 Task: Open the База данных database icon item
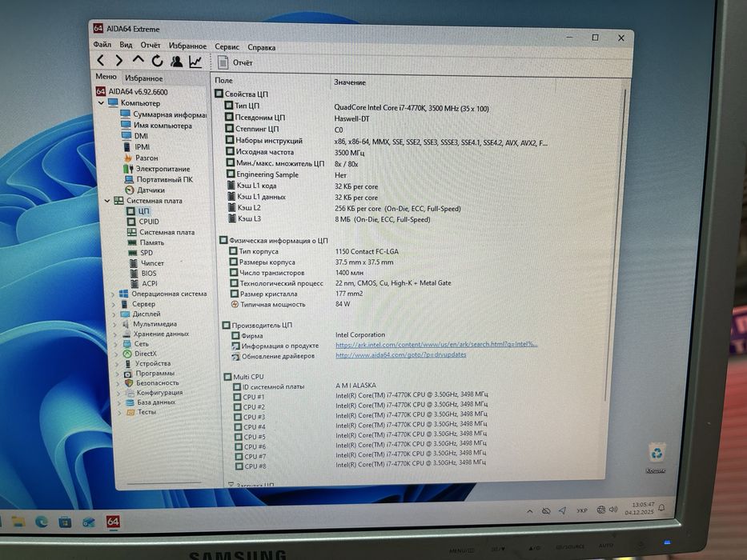pyautogui.click(x=130, y=402)
